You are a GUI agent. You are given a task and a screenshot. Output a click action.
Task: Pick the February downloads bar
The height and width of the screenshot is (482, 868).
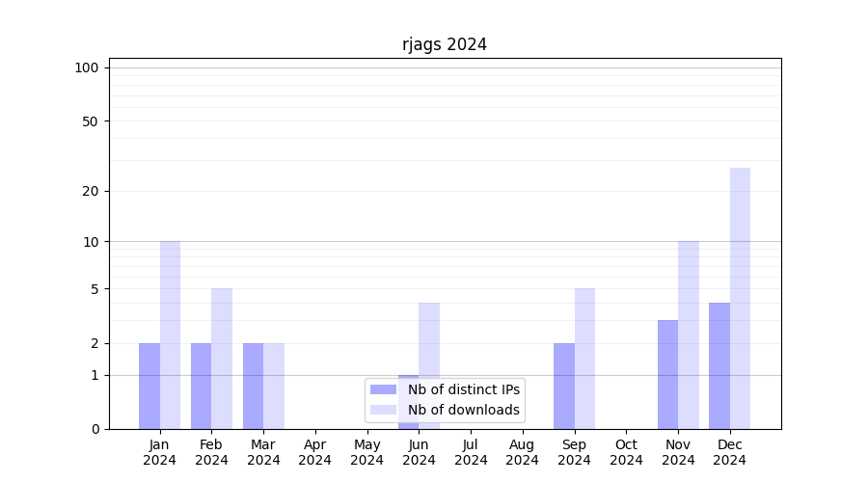click(222, 358)
